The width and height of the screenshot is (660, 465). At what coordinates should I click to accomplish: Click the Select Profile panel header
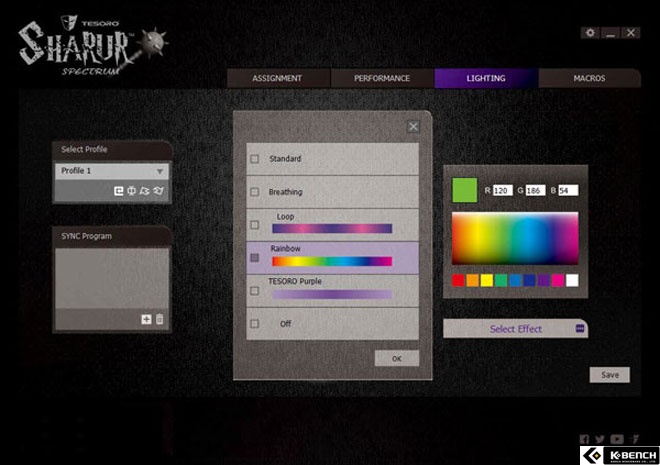pyautogui.click(x=112, y=150)
